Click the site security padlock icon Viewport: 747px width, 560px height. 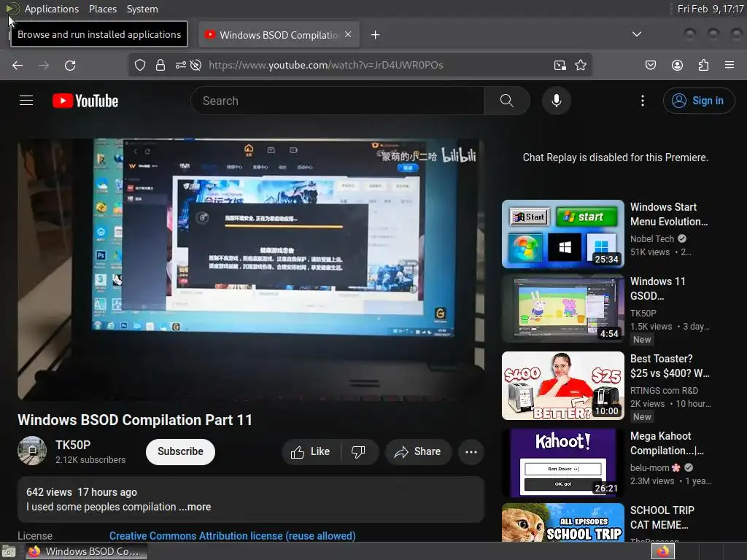160,65
